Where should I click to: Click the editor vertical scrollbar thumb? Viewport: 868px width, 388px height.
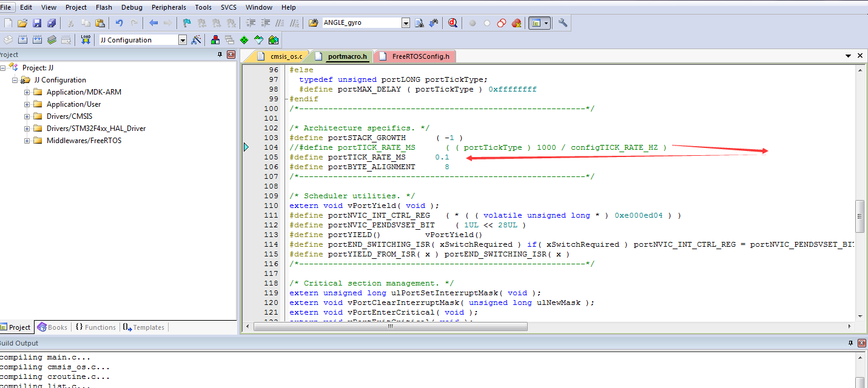tap(860, 216)
